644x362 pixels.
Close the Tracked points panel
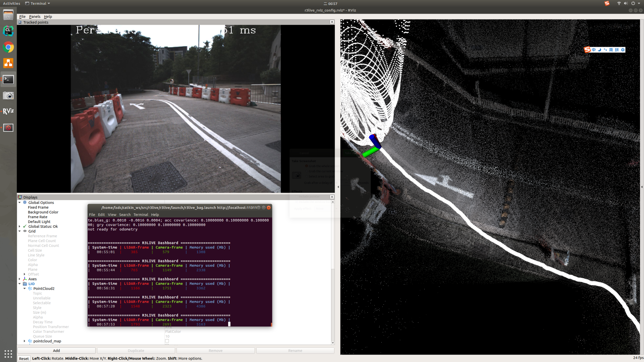(x=332, y=22)
